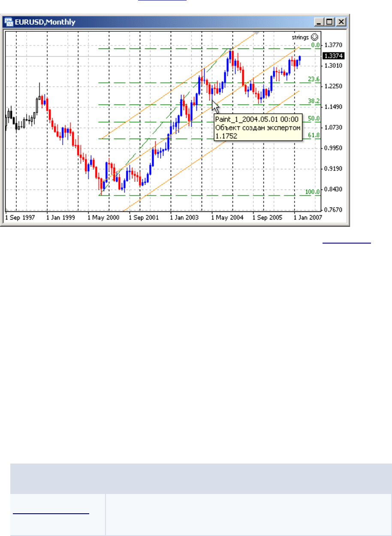This screenshot has width=392, height=536.
Task: Click the 0.8430 price scale value
Action: [334, 189]
